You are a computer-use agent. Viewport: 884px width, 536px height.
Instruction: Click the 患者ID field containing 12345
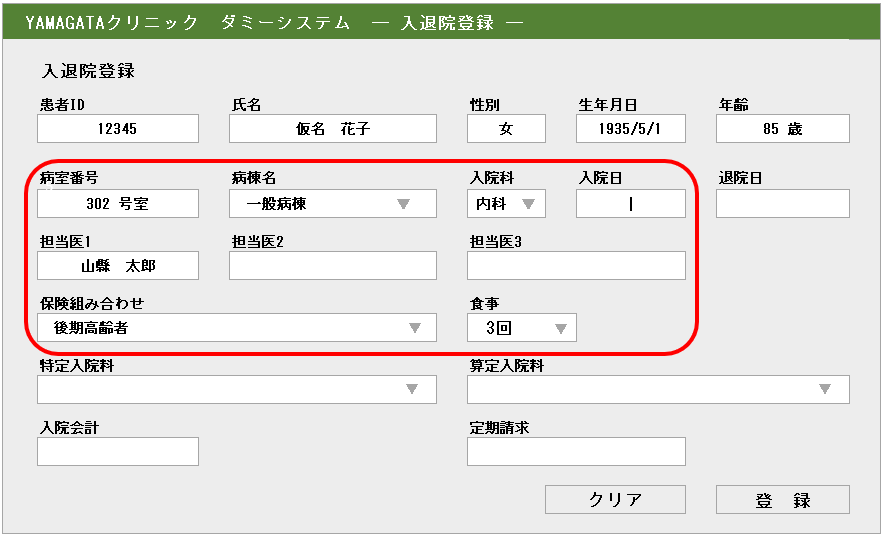(118, 129)
